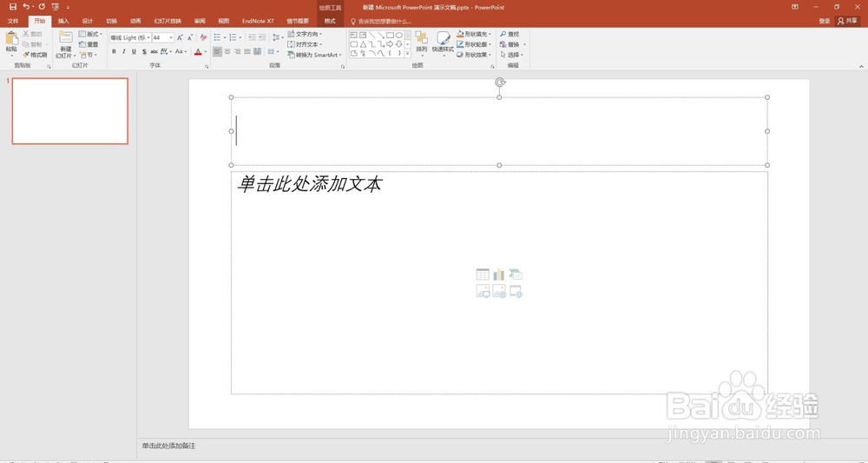Toggle italic formatting
The image size is (868, 463).
pos(124,51)
